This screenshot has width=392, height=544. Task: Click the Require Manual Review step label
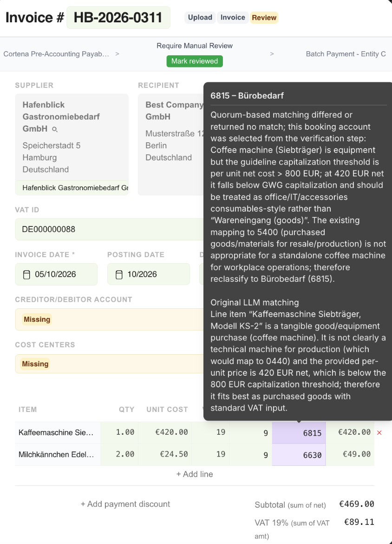(x=195, y=46)
